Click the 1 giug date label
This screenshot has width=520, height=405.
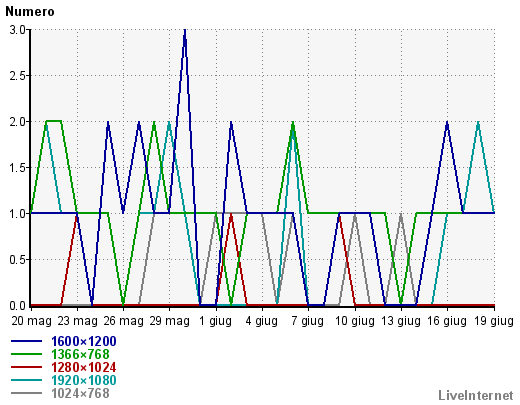(215, 321)
